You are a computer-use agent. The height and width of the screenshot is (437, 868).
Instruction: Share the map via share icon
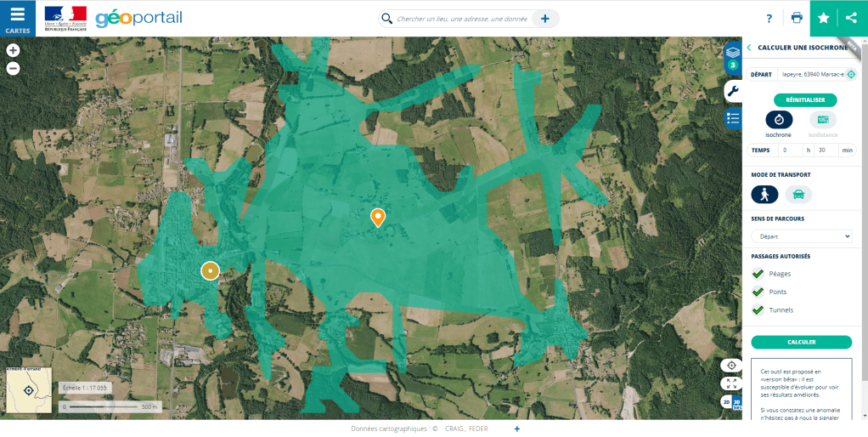[x=851, y=18]
